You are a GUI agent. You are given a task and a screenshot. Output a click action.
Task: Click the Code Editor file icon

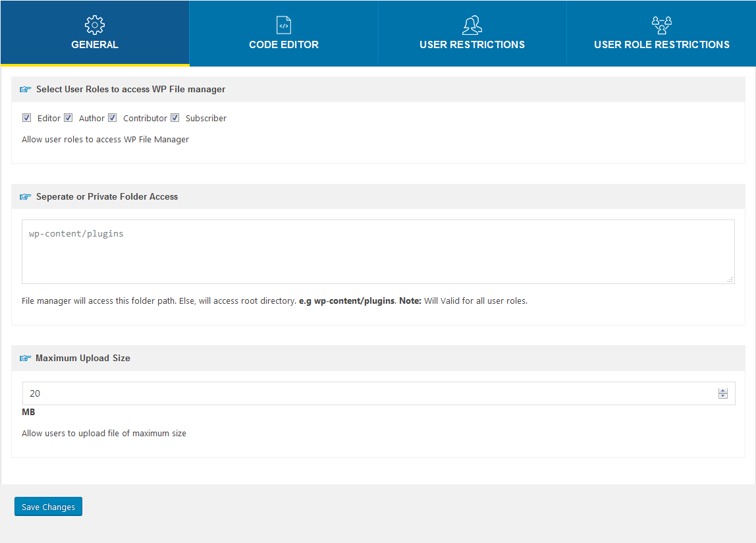pos(284,25)
